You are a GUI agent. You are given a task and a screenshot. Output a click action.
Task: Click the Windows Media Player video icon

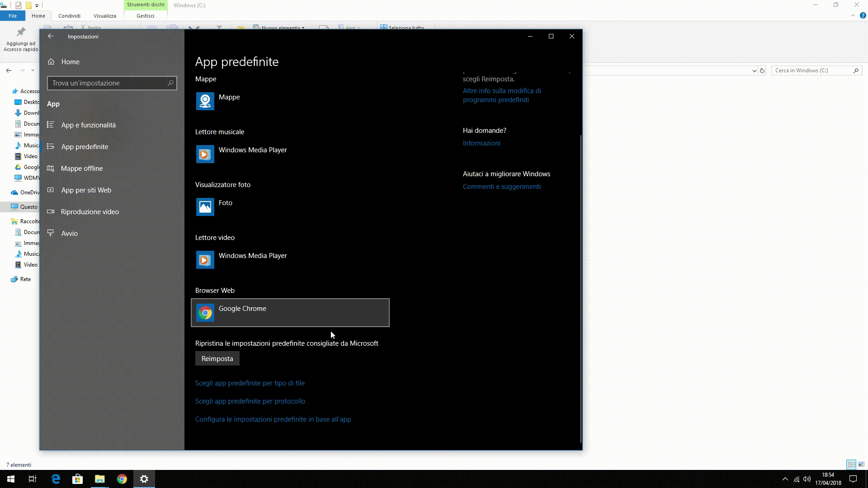(x=205, y=259)
